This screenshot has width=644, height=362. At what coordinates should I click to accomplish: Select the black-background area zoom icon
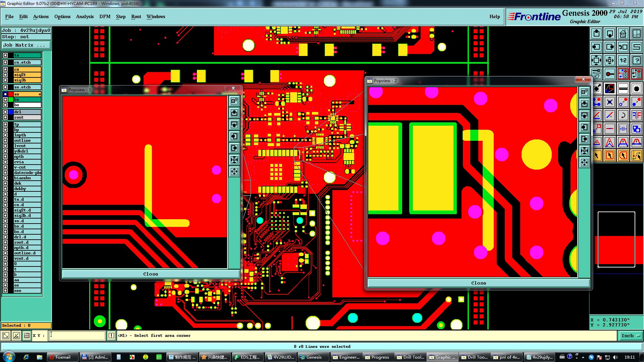coord(610,89)
